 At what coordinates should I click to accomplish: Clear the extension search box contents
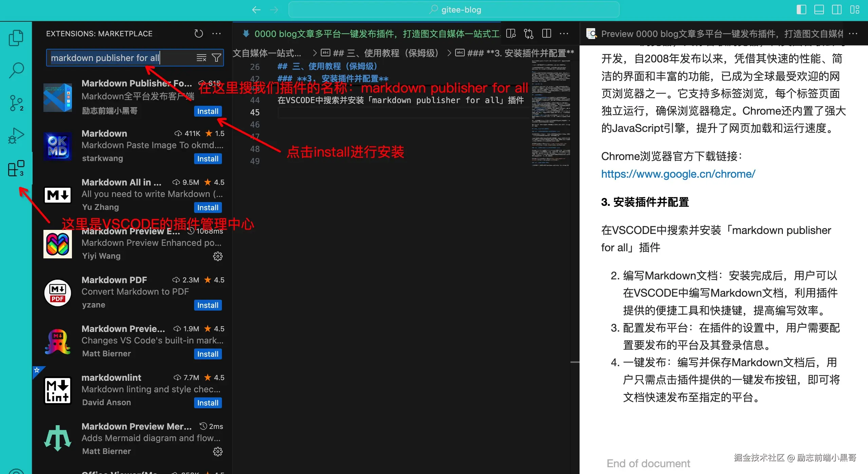(202, 58)
